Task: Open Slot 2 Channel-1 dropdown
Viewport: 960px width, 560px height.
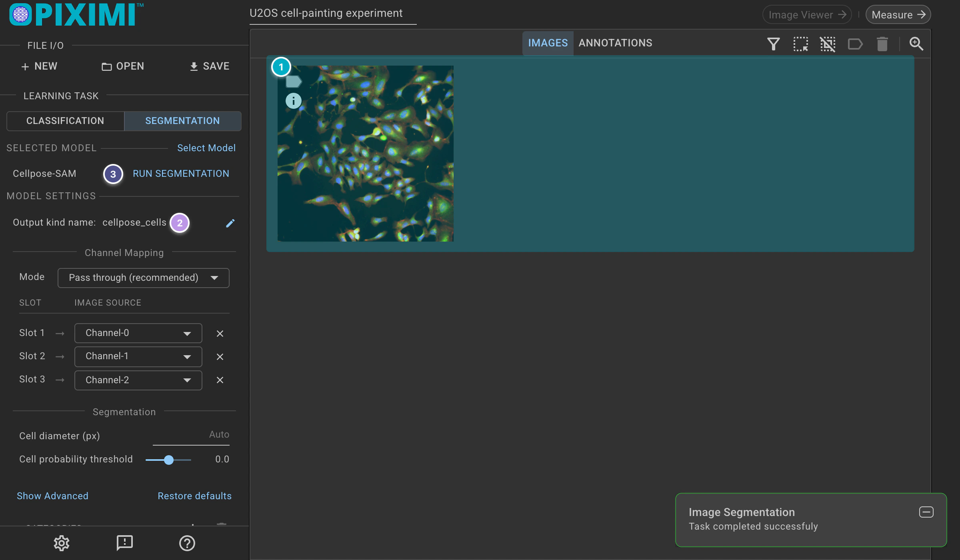Action: click(x=138, y=356)
